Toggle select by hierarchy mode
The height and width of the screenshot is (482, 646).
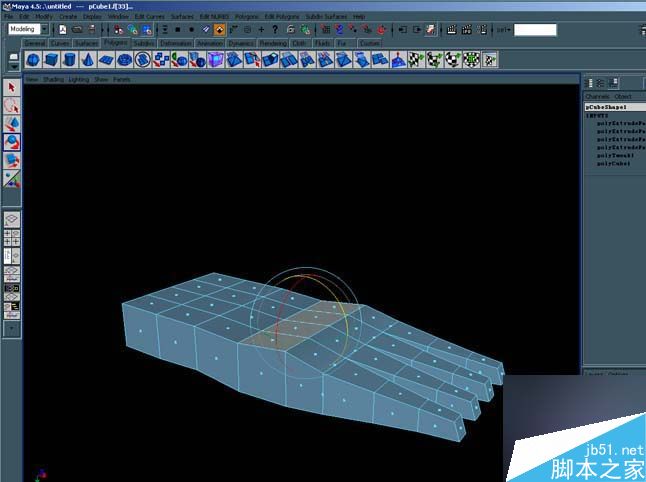click(118, 29)
